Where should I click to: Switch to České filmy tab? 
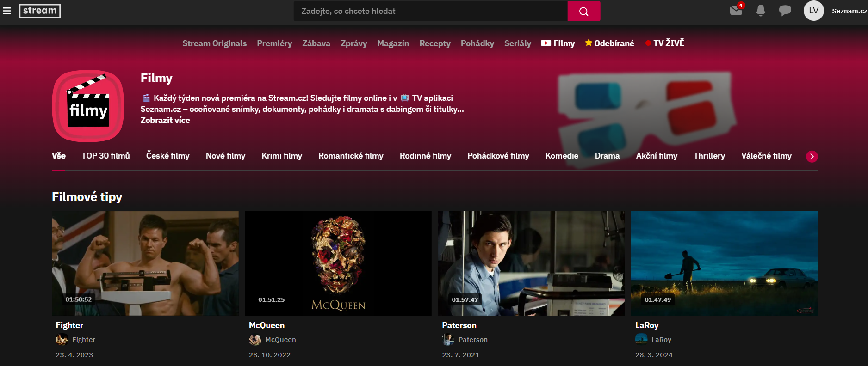click(168, 156)
